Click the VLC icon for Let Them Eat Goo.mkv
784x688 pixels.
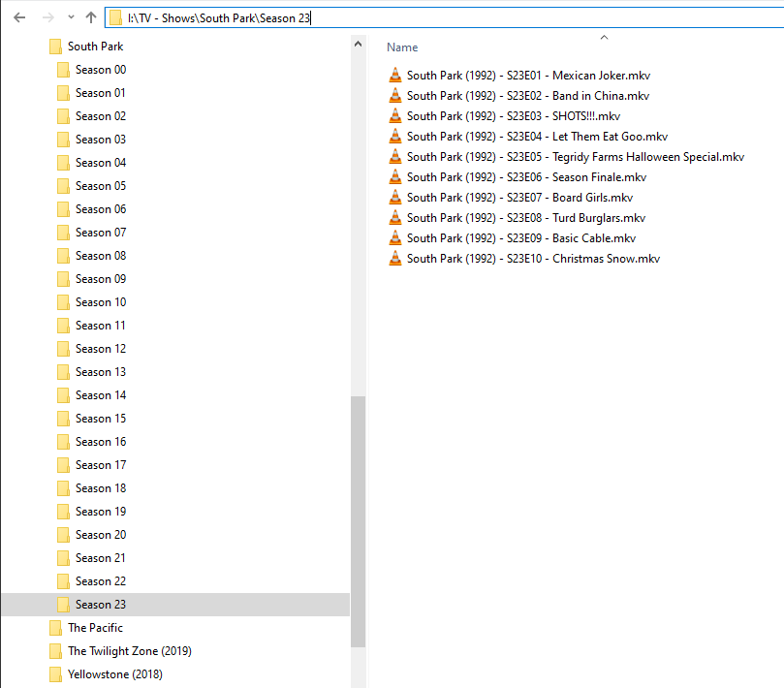(395, 136)
